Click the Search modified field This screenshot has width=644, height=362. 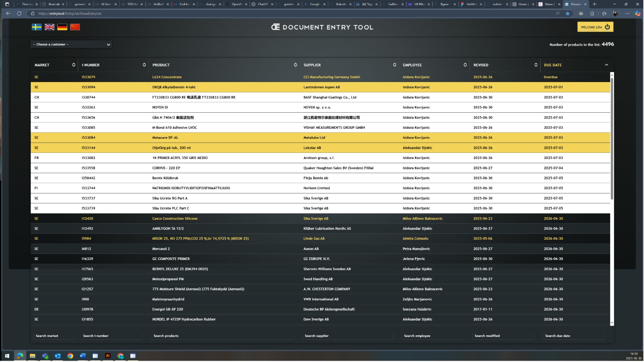coord(503,336)
